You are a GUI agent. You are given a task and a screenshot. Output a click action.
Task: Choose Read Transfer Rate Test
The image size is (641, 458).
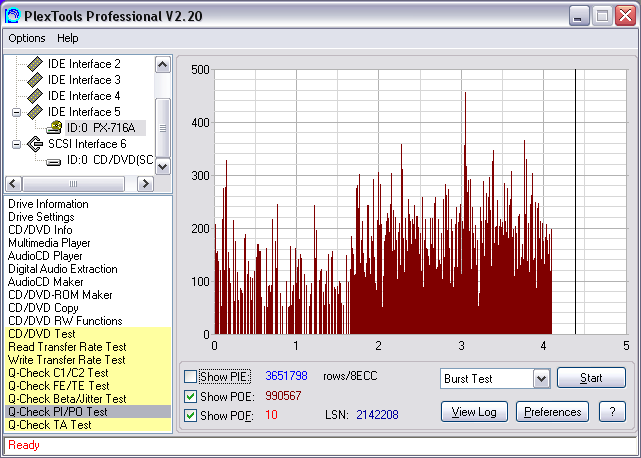pyautogui.click(x=67, y=347)
